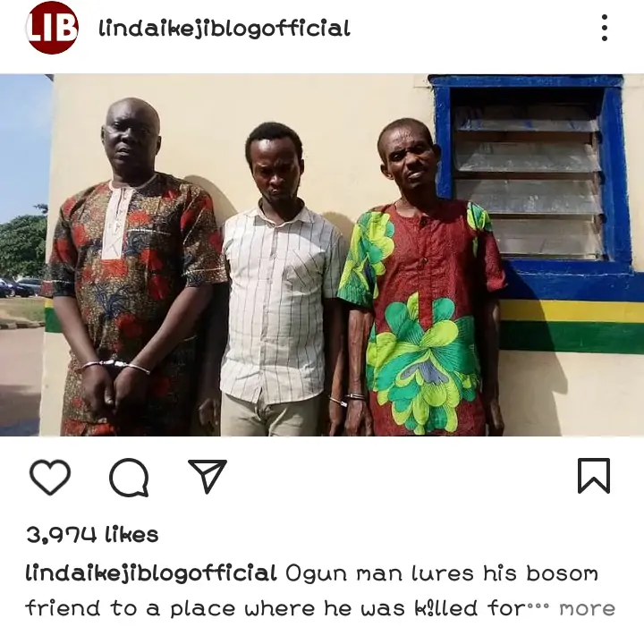This screenshot has height=644, width=644.
Task: Save the post with the bookmark icon
Action: [x=594, y=476]
